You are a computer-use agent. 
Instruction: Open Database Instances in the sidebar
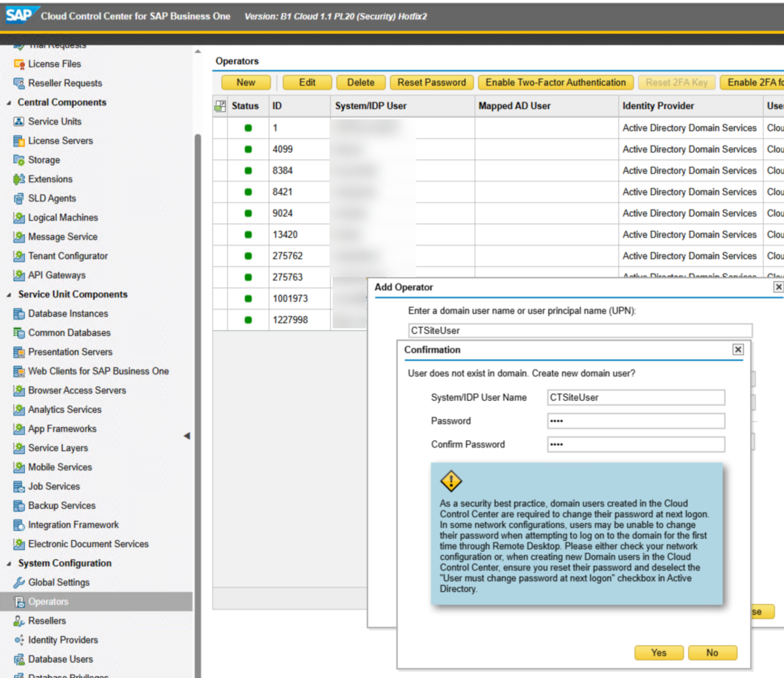click(x=68, y=314)
